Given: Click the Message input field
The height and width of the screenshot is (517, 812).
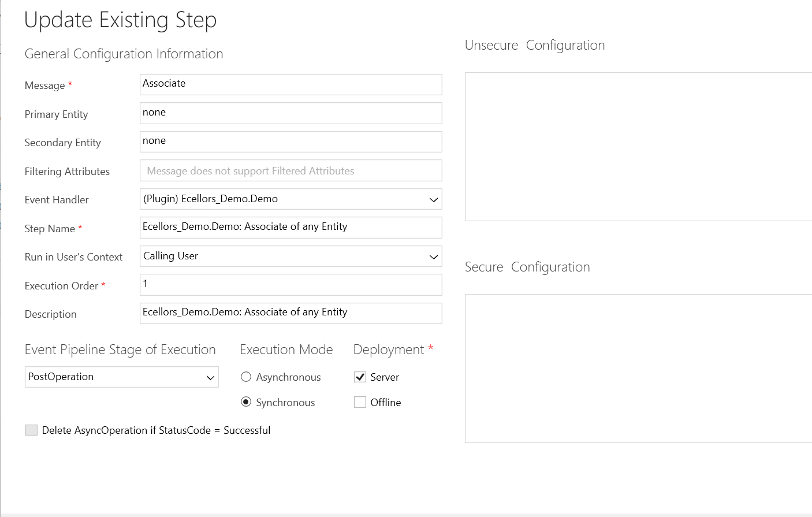Looking at the screenshot, I should 290,84.
